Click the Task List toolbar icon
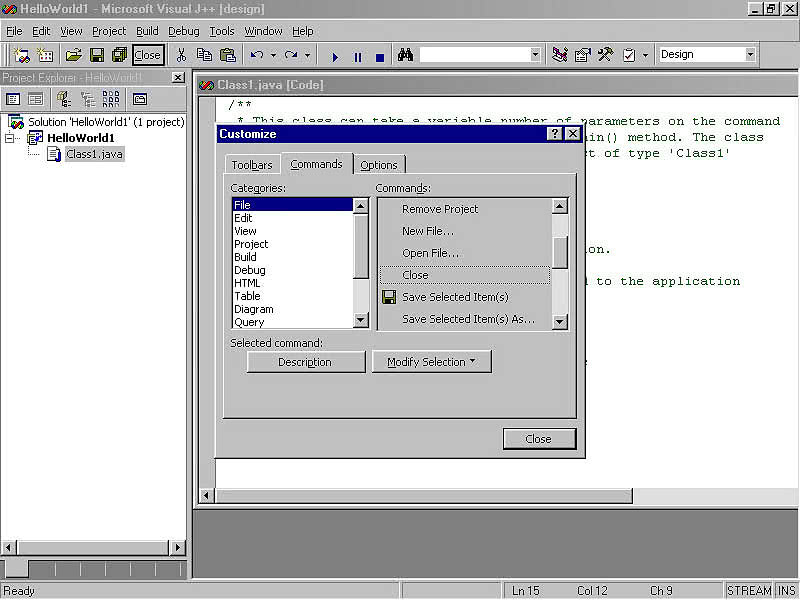The height and width of the screenshot is (600, 800). click(x=629, y=55)
